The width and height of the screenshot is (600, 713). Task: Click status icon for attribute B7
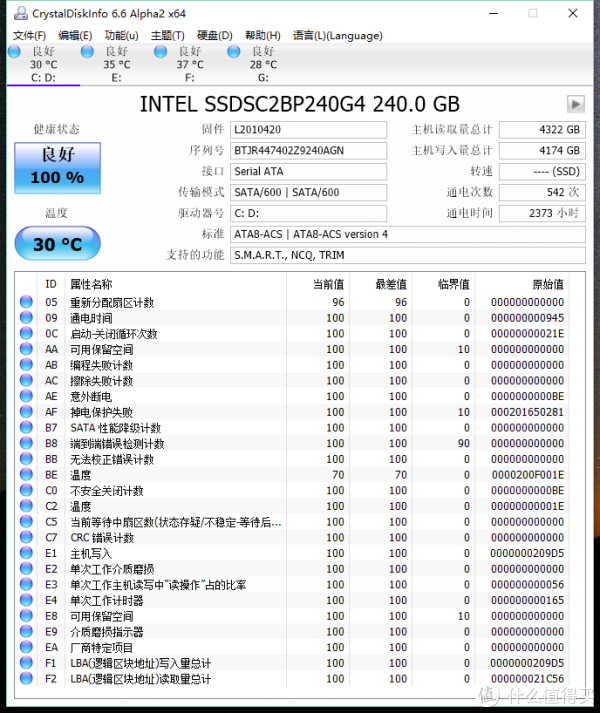click(x=26, y=427)
